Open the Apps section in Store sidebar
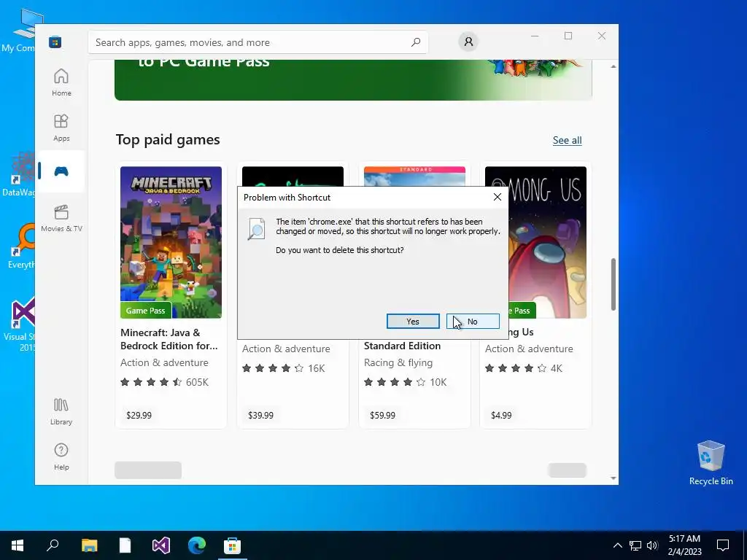Image resolution: width=747 pixels, height=560 pixels. coord(61,128)
